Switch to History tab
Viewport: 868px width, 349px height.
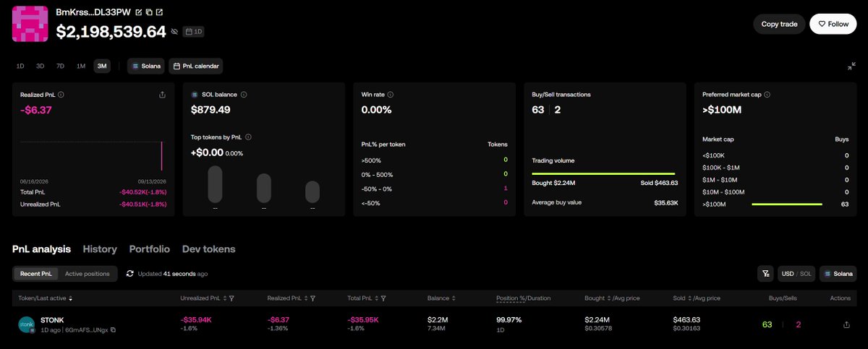coord(100,249)
